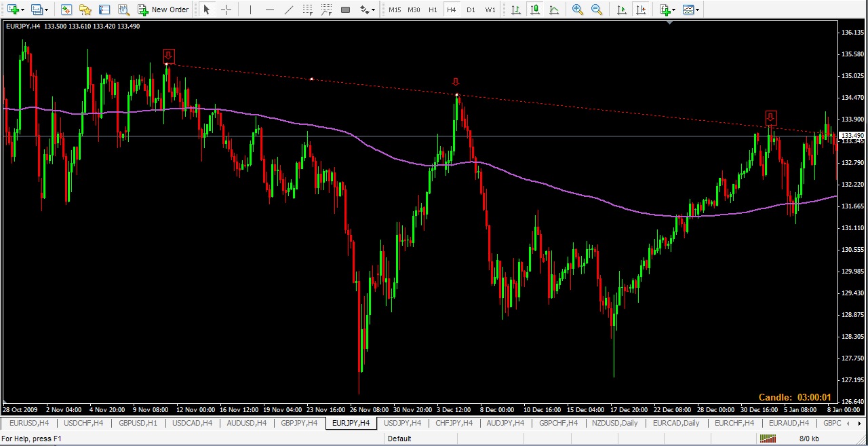Zoom out on the chart
Screen dimensions: 868x446
click(x=597, y=10)
